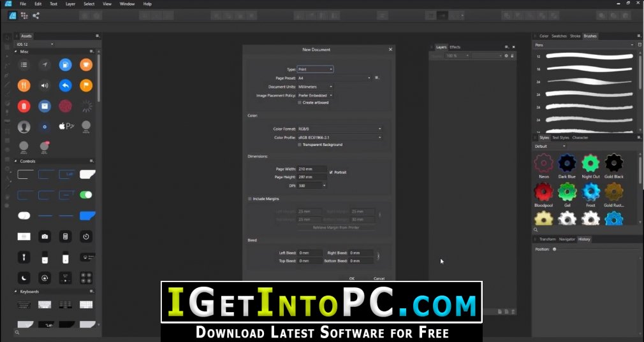Pick the blue reply arrow asset
644x342 pixels.
click(x=65, y=85)
